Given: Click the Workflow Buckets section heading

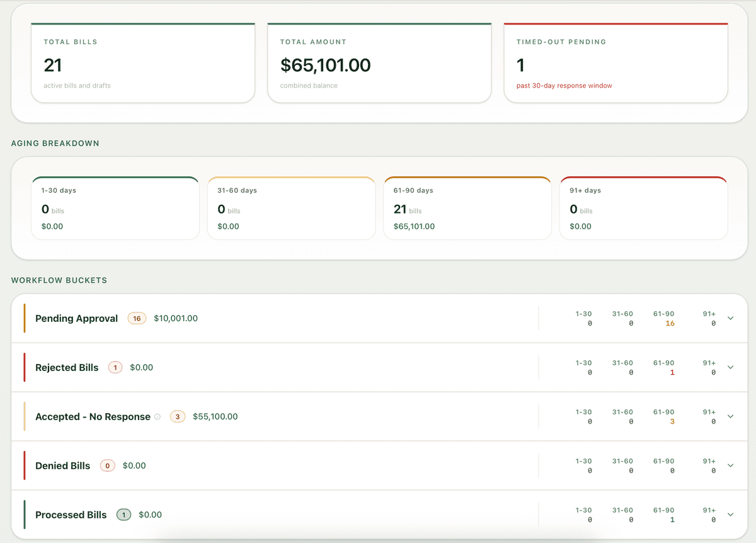Looking at the screenshot, I should (x=59, y=280).
